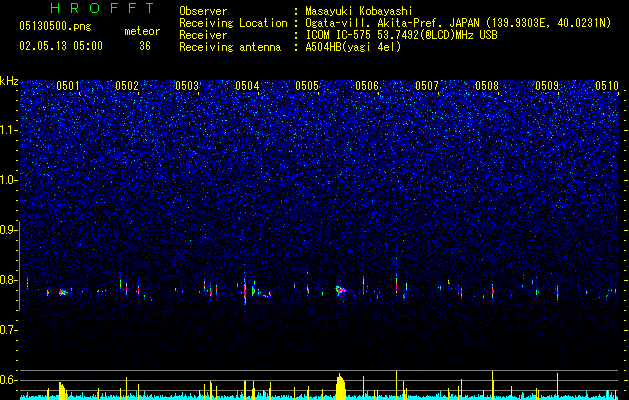
Task: Click the 0508 time marker
Action: pos(487,86)
